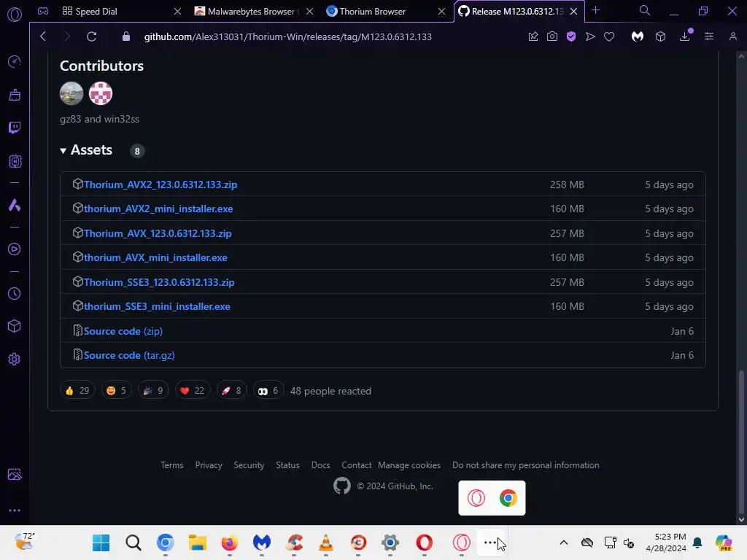747x560 pixels.
Task: Toggle the eyes reaction with 6
Action: tap(268, 391)
